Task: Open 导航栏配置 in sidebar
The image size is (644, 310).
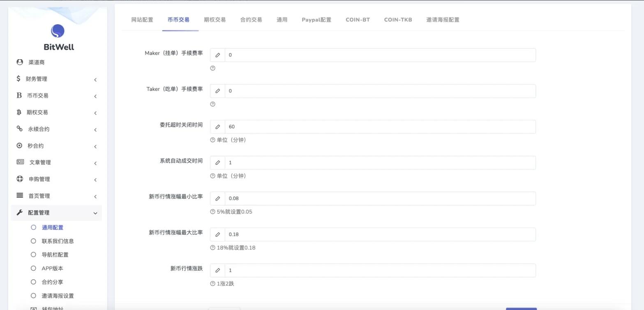Action: [55, 254]
